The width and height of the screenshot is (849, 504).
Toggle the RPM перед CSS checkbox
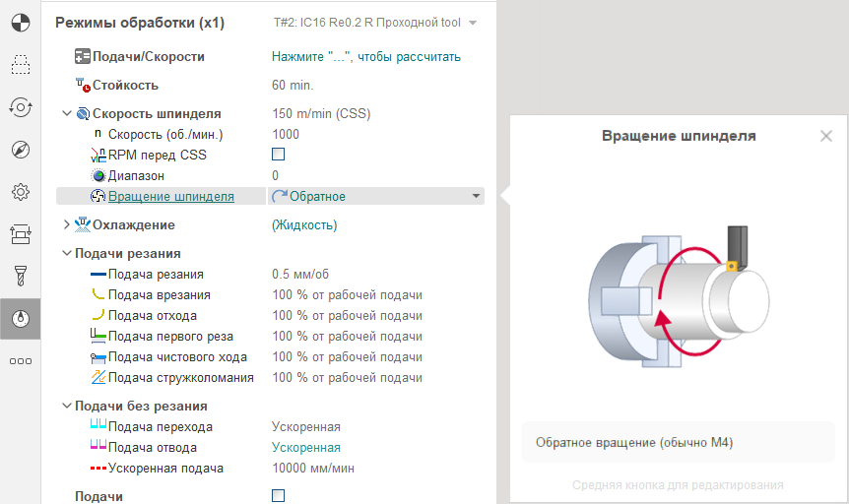278,155
